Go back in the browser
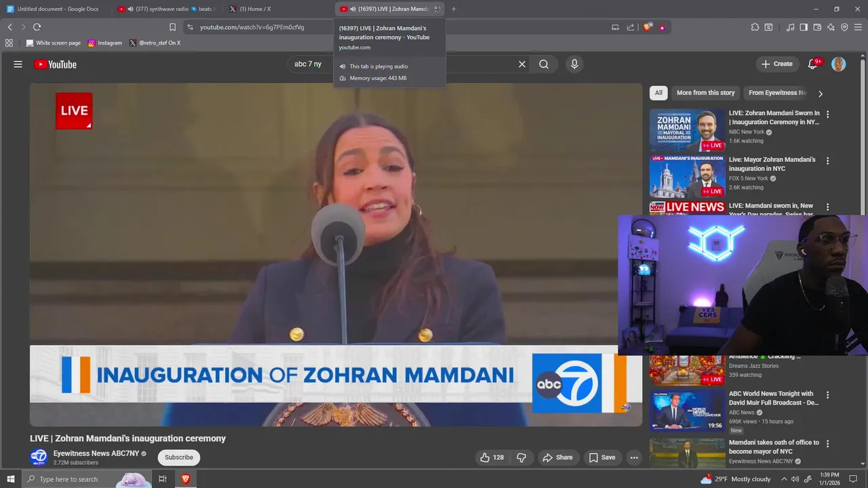This screenshot has width=868, height=488. 9,27
